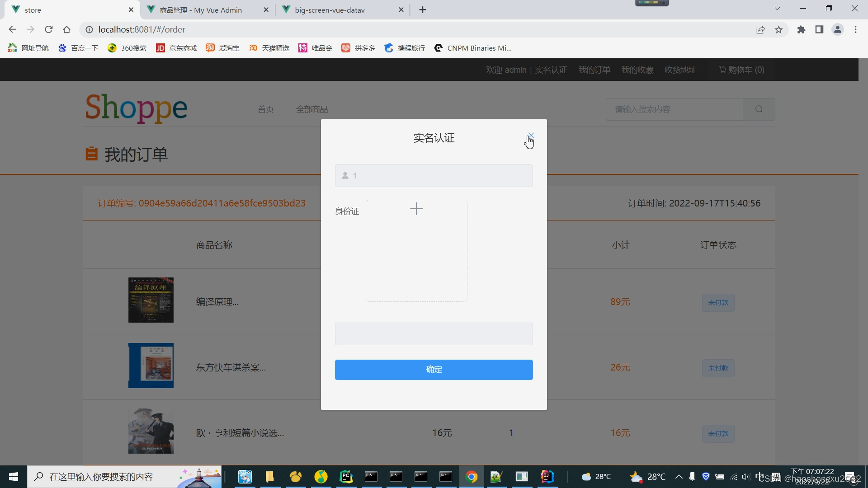Screen dimensions: 868x488
Task: Click the 东方快车谋杀案... product name
Action: [231, 367]
